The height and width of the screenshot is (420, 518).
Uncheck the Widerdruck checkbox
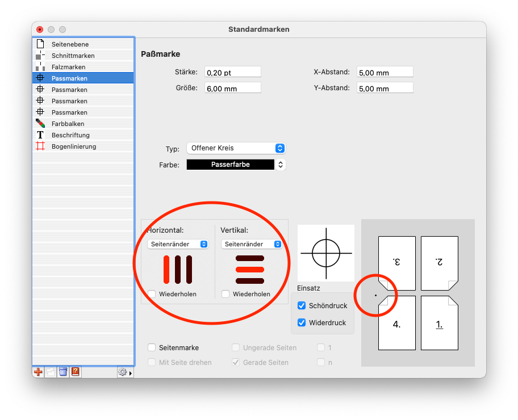click(302, 323)
